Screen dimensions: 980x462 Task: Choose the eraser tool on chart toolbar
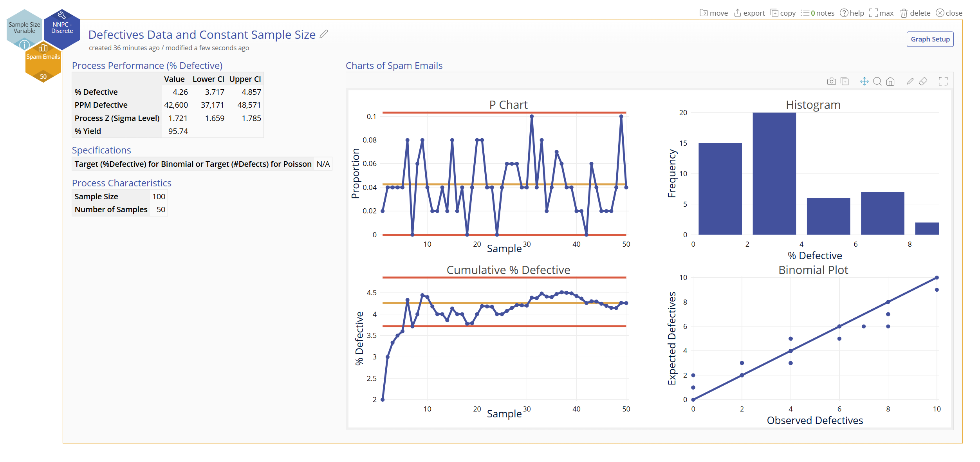pos(923,81)
